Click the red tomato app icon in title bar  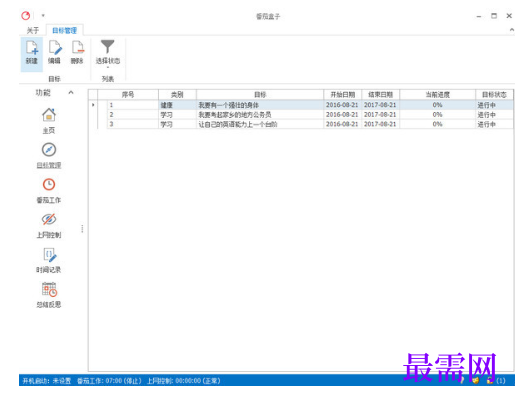tap(26, 15)
